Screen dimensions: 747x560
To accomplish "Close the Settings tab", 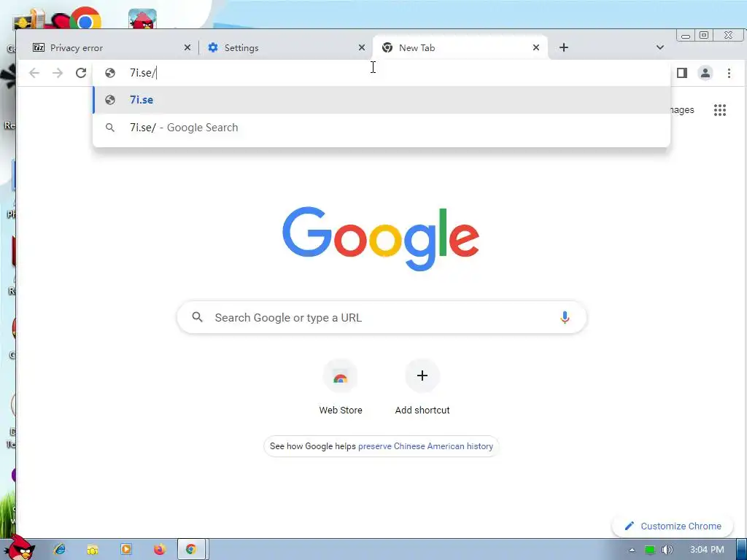I will click(362, 47).
